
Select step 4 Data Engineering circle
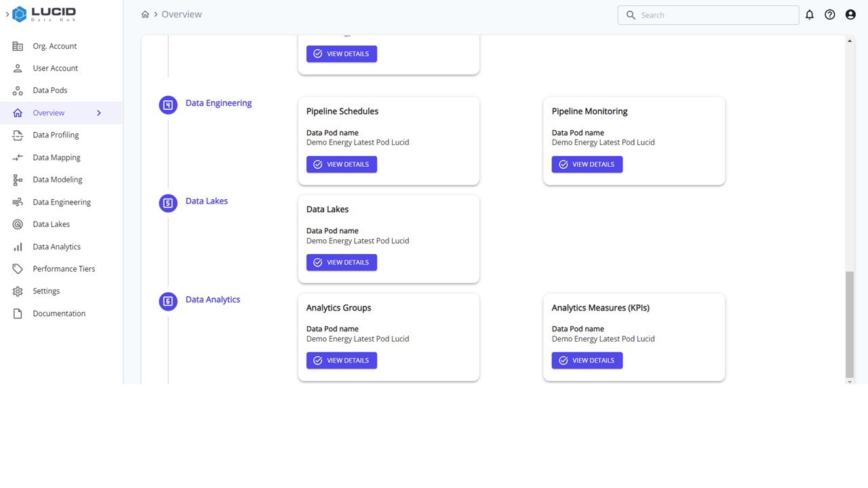[168, 105]
